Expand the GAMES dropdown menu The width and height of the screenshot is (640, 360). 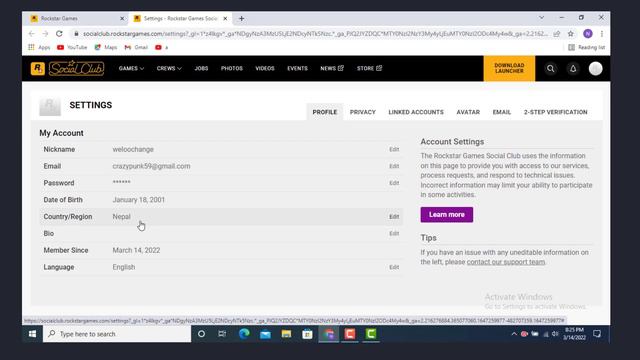pos(131,68)
